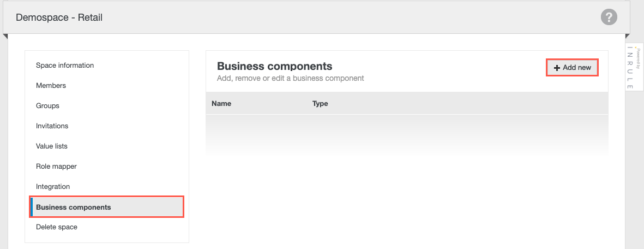Go to the Members section
The width and height of the screenshot is (644, 249).
coord(51,86)
